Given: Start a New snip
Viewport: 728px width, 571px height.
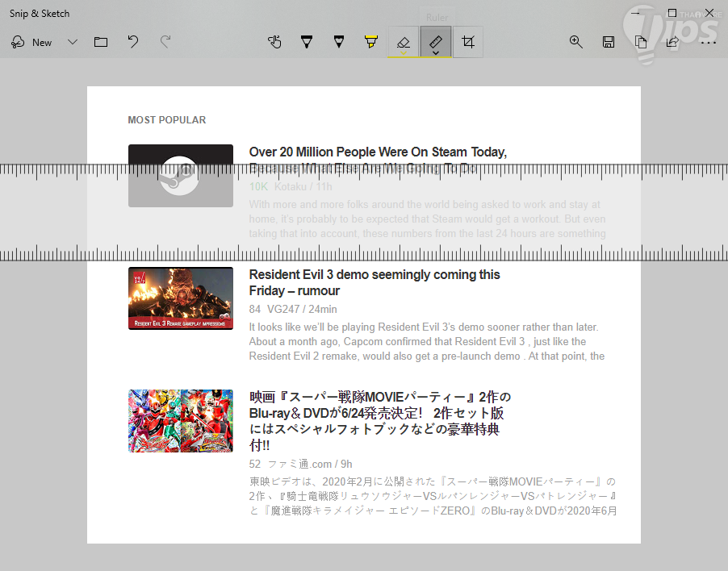Looking at the screenshot, I should (31, 42).
